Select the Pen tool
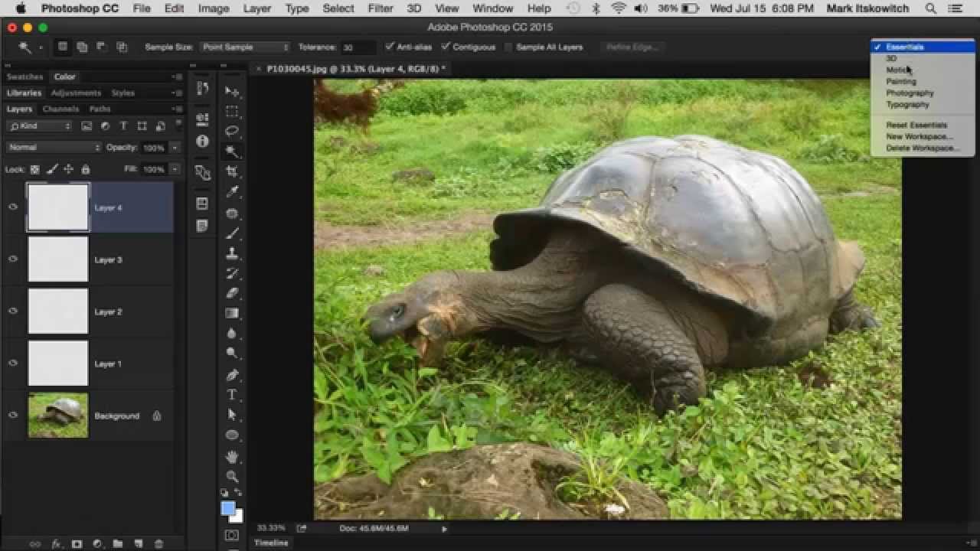980x551 pixels. (232, 375)
